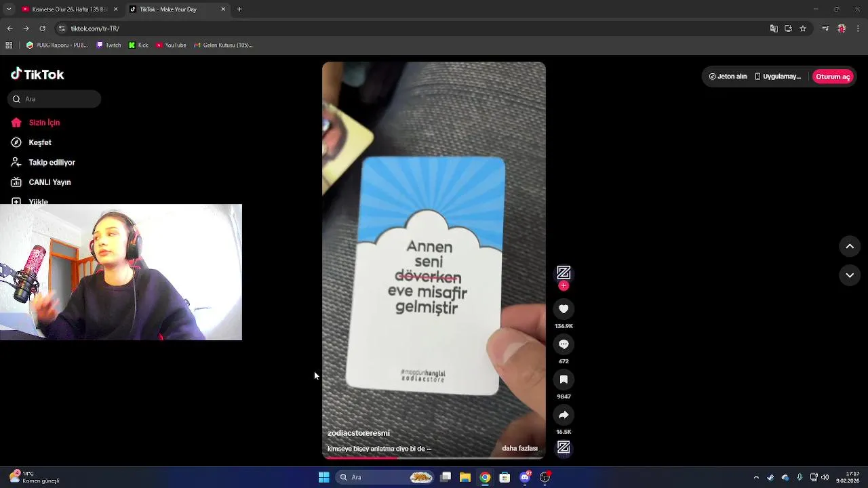Open the clock showing 17:17
868x488 pixels.
(848, 477)
